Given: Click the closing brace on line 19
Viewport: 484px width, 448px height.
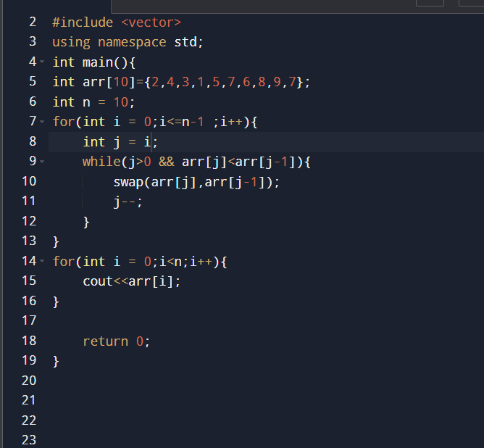Looking at the screenshot, I should [56, 361].
